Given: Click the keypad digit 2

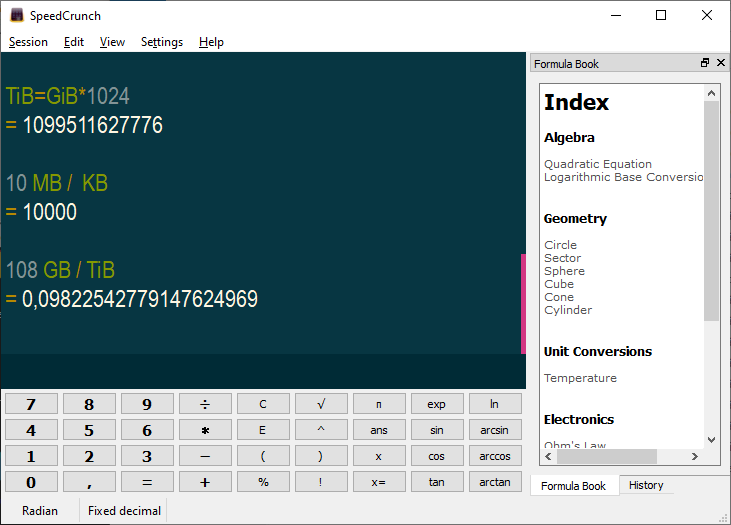Looking at the screenshot, I should [x=89, y=456].
